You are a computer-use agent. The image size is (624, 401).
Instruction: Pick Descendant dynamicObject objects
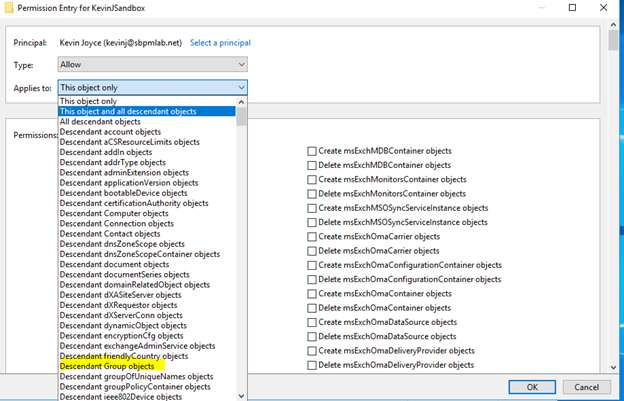coord(147,325)
